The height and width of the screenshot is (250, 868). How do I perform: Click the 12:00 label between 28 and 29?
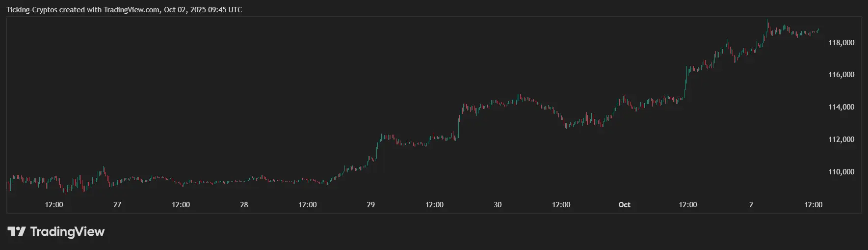[308, 205]
